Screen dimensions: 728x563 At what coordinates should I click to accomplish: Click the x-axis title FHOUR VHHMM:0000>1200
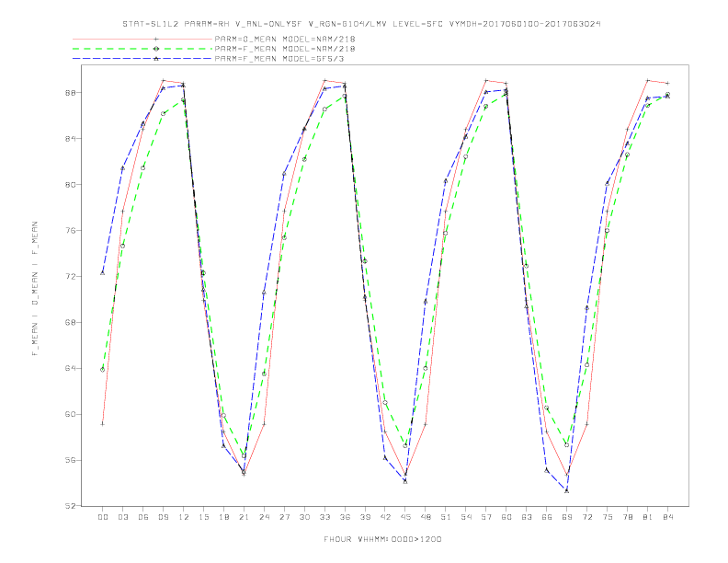382,539
